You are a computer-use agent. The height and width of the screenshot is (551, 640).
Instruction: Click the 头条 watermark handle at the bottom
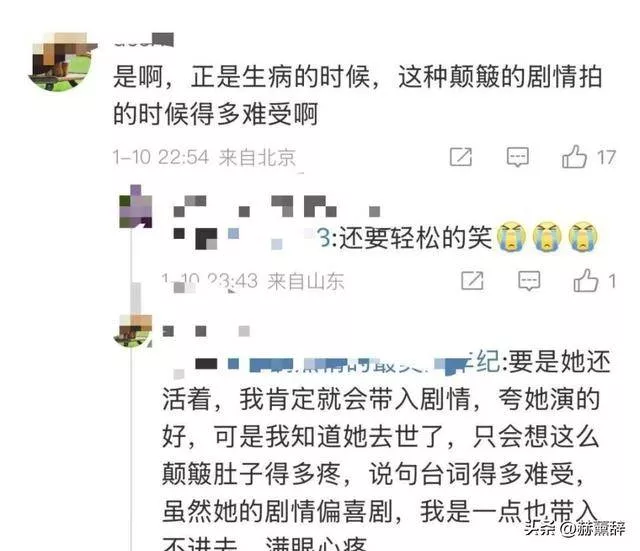point(575,529)
